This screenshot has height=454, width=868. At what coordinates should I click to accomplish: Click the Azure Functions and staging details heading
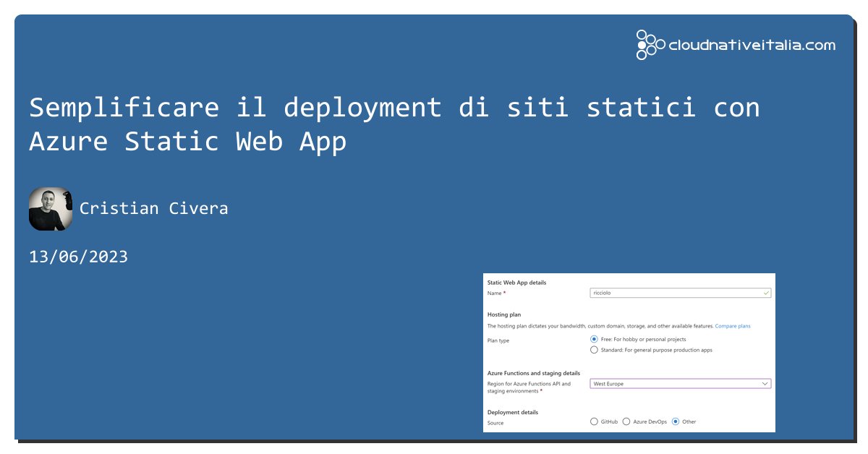point(534,373)
